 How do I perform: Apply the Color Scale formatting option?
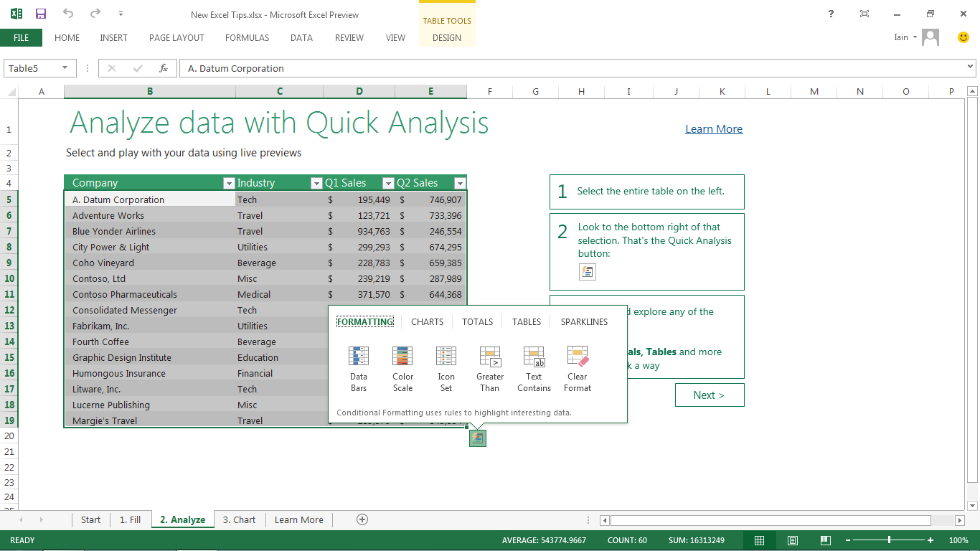click(402, 368)
